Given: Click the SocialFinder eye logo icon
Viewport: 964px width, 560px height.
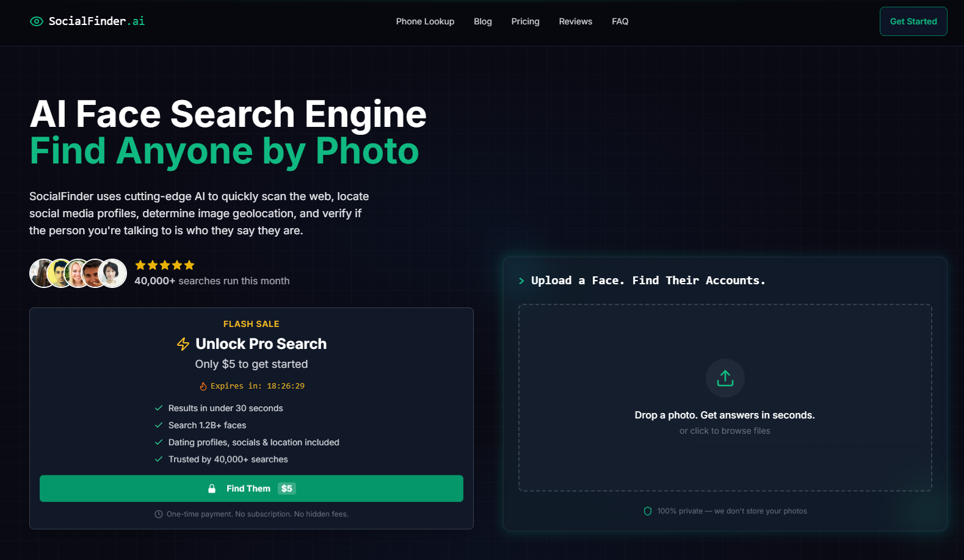Looking at the screenshot, I should pos(37,21).
